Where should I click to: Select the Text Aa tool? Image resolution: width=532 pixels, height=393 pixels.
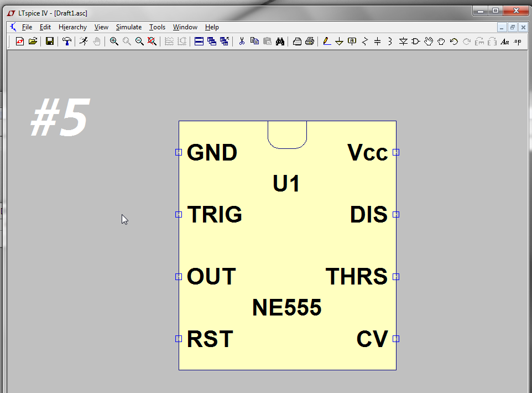click(x=505, y=42)
